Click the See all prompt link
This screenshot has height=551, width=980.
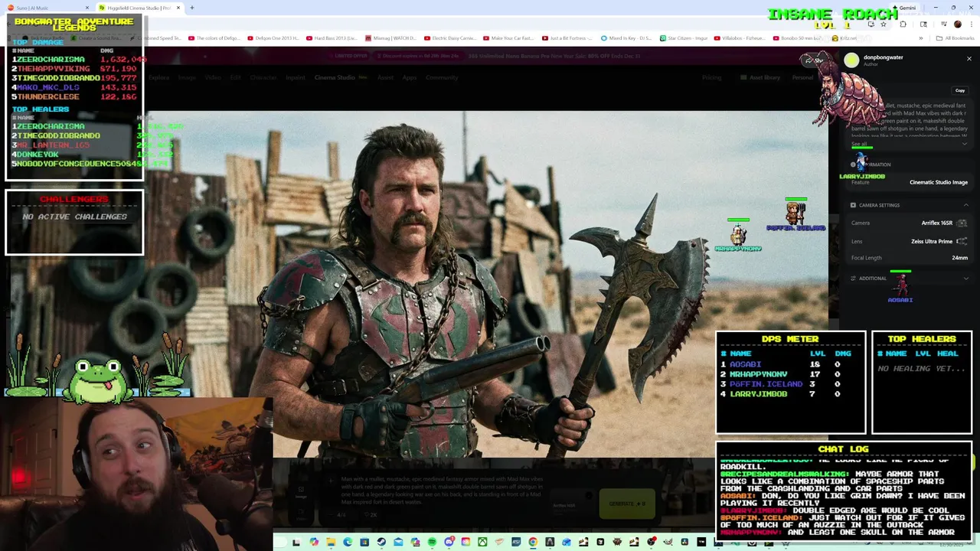pos(859,144)
